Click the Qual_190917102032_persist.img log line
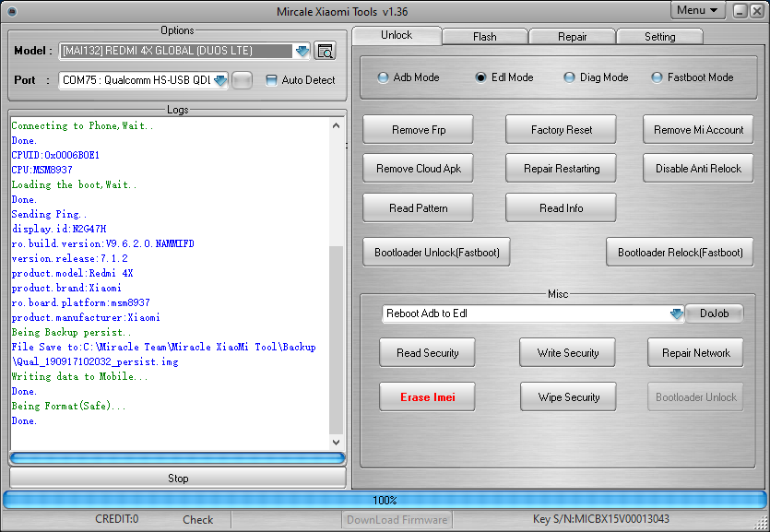 click(x=95, y=361)
